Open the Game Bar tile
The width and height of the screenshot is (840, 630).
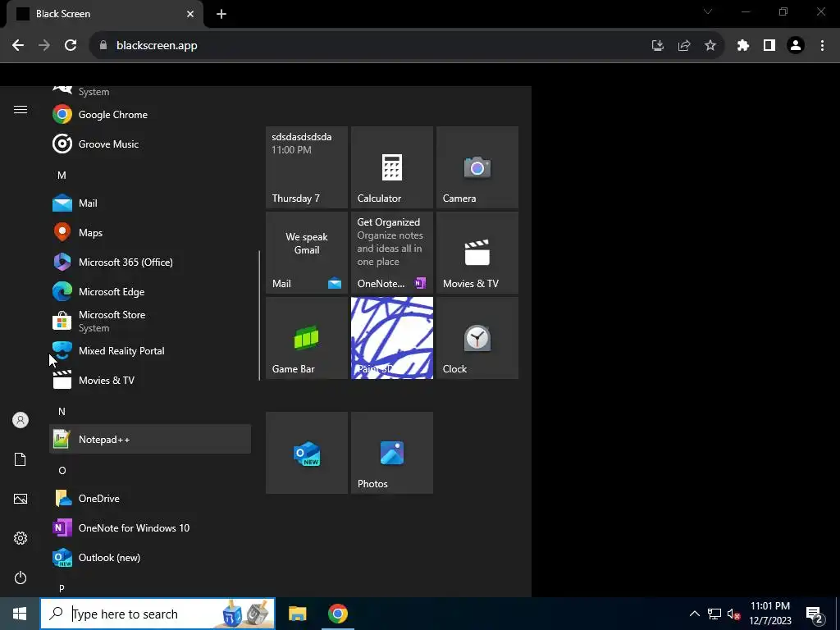click(x=307, y=338)
